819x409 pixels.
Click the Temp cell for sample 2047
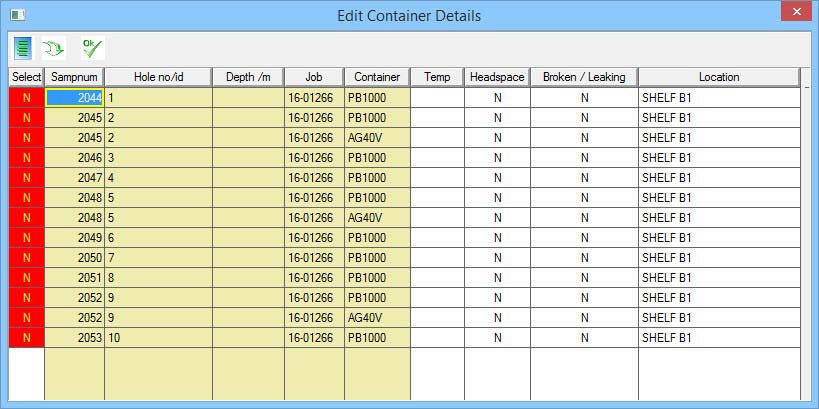pyautogui.click(x=437, y=178)
